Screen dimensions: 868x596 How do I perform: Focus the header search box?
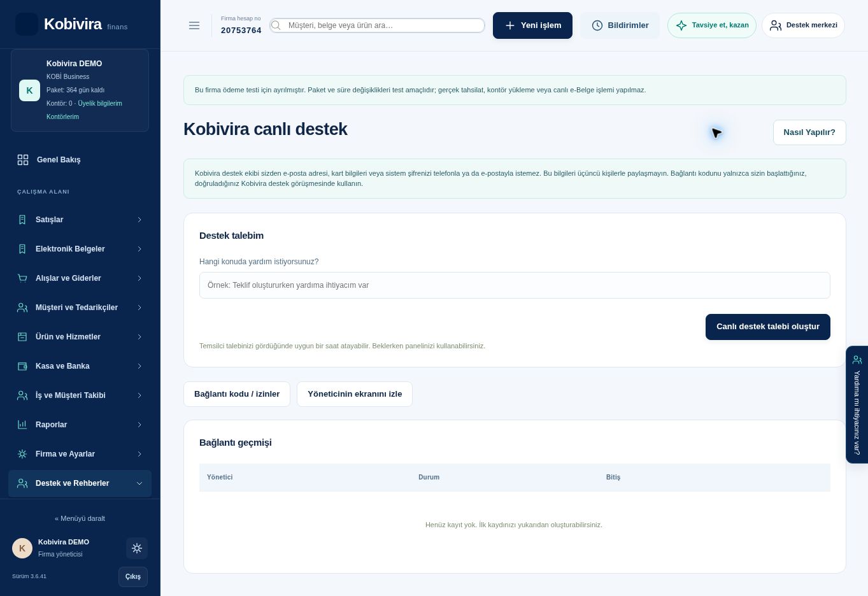(377, 25)
